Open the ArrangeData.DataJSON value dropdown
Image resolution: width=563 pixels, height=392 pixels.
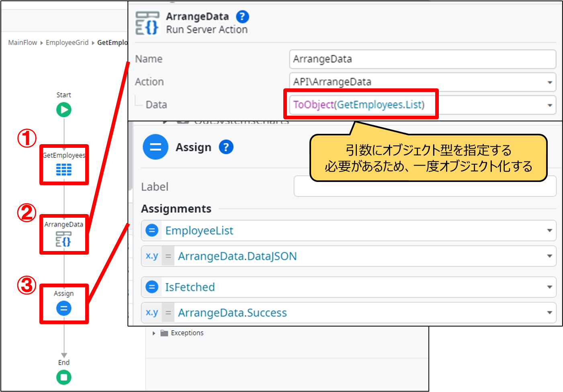point(549,256)
